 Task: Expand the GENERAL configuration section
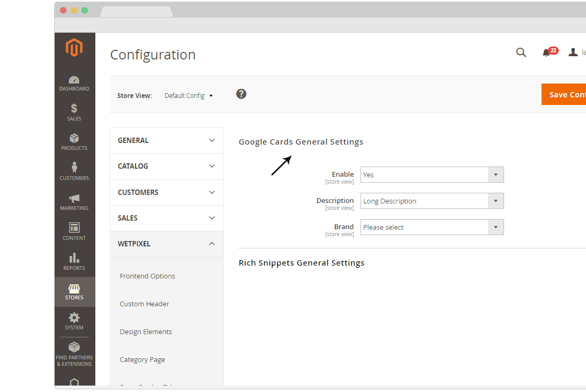coord(167,140)
